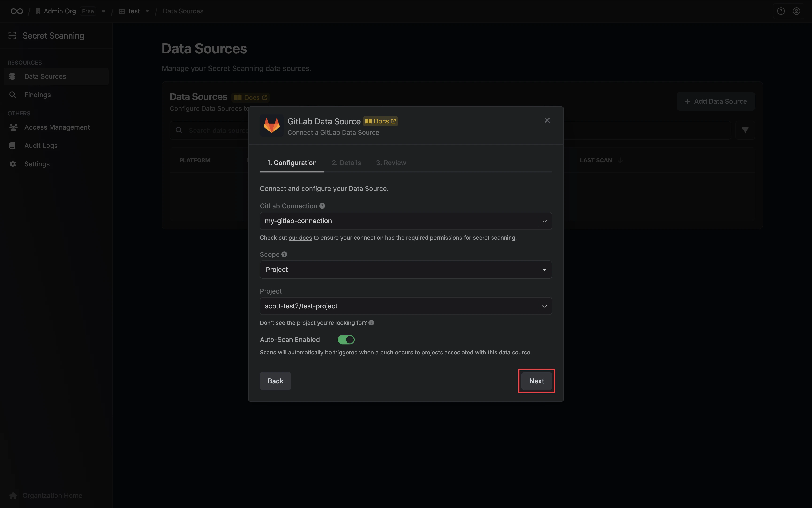Open the Admin Org switcher arrow
Image resolution: width=812 pixels, height=508 pixels.
tap(103, 12)
